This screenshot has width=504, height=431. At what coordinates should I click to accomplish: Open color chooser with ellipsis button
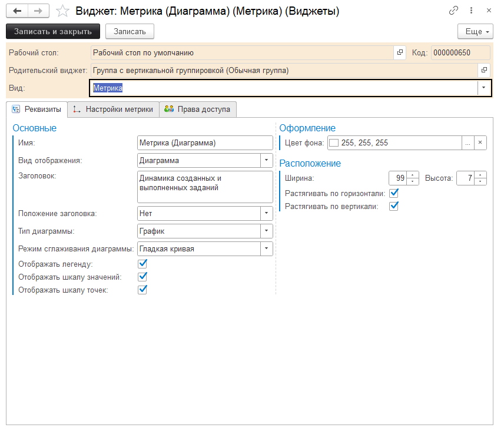[x=467, y=142]
